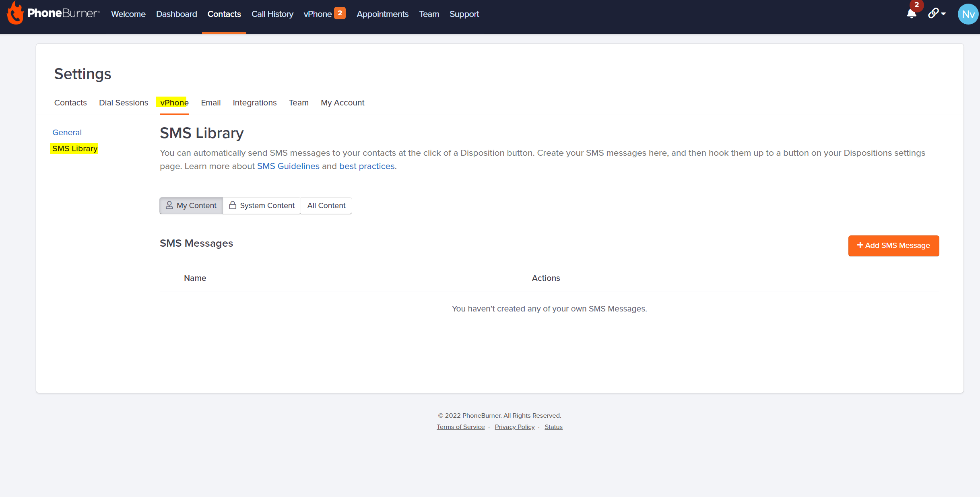Viewport: 980px width, 497px height.
Task: Select SMS Library in the sidebar
Action: [x=75, y=148]
